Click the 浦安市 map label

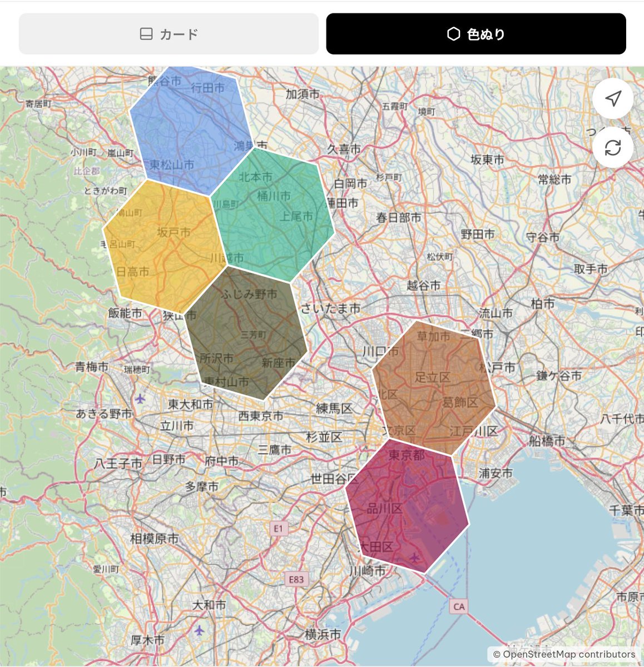(496, 474)
